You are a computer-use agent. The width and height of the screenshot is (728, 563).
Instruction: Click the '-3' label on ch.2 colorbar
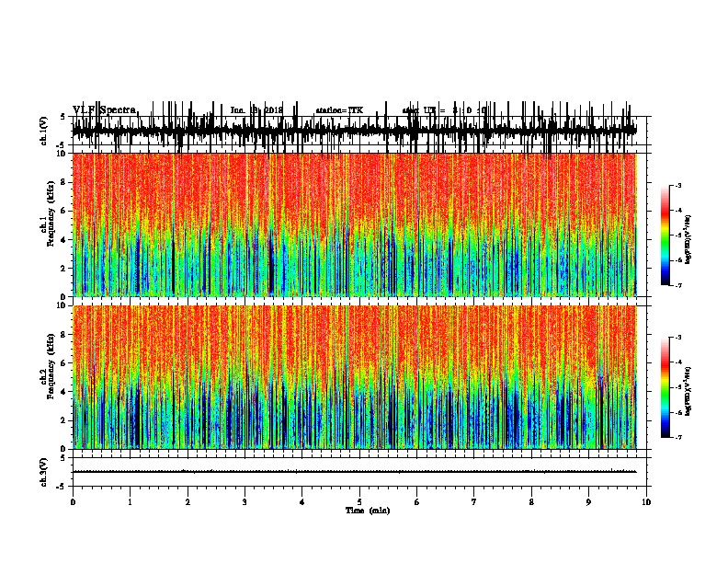[678, 338]
